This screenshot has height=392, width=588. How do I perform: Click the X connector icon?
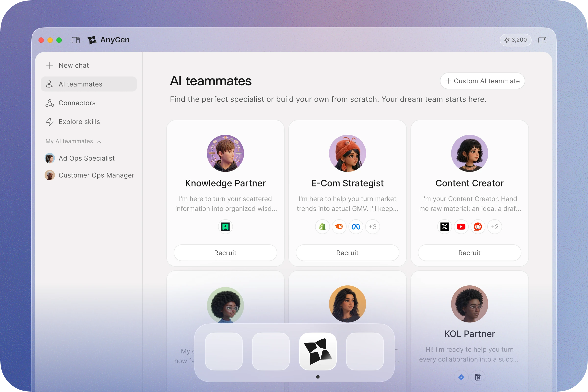(x=444, y=227)
